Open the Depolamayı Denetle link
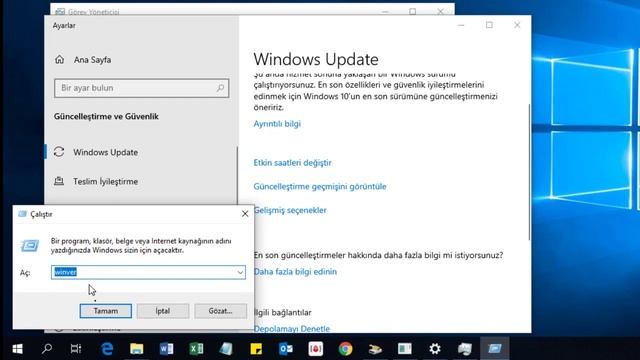The height and width of the screenshot is (360, 640). click(292, 329)
